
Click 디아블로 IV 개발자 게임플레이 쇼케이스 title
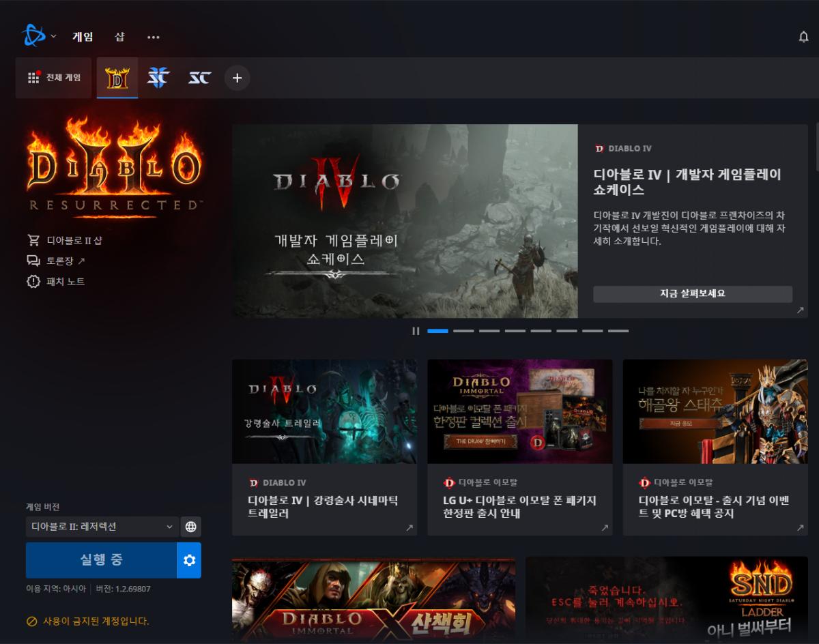687,181
